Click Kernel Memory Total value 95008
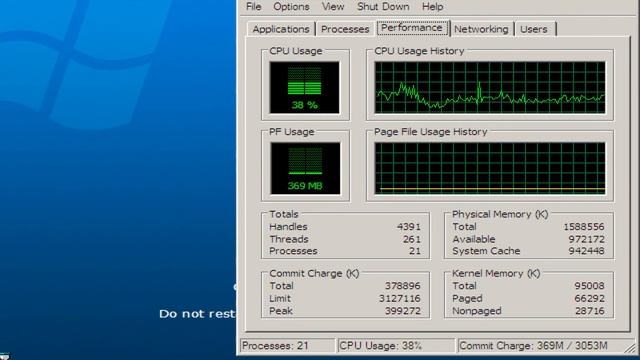The height and width of the screenshot is (360, 640). click(x=589, y=286)
